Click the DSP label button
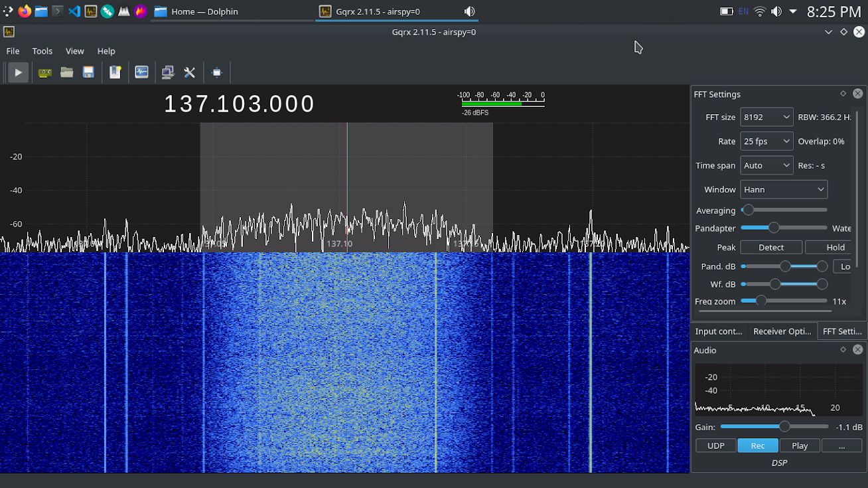Image resolution: width=868 pixels, height=488 pixels. click(x=779, y=463)
